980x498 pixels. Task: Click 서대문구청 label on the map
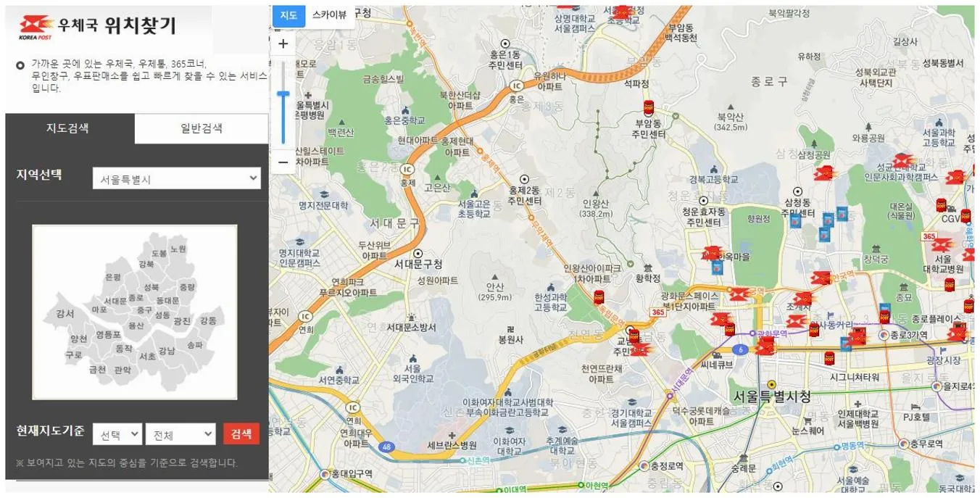[x=418, y=264]
